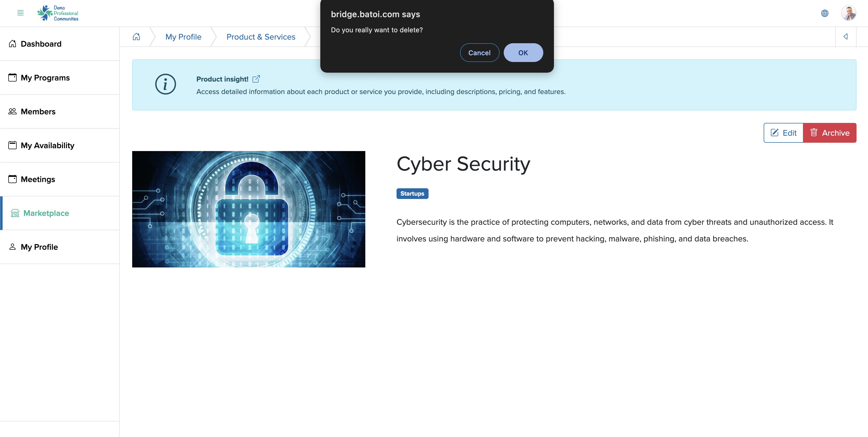The height and width of the screenshot is (437, 868).
Task: Click the Dashboard sidebar icon
Action: (x=12, y=43)
